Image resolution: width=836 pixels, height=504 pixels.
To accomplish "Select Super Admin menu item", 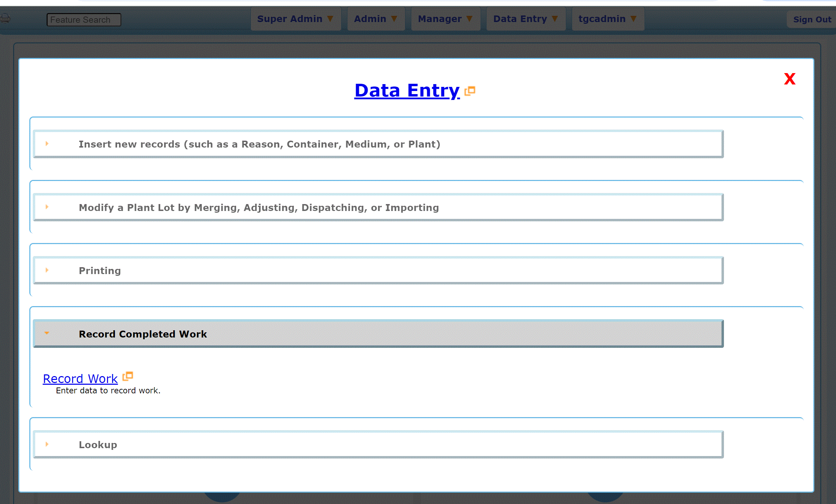I will pos(295,19).
